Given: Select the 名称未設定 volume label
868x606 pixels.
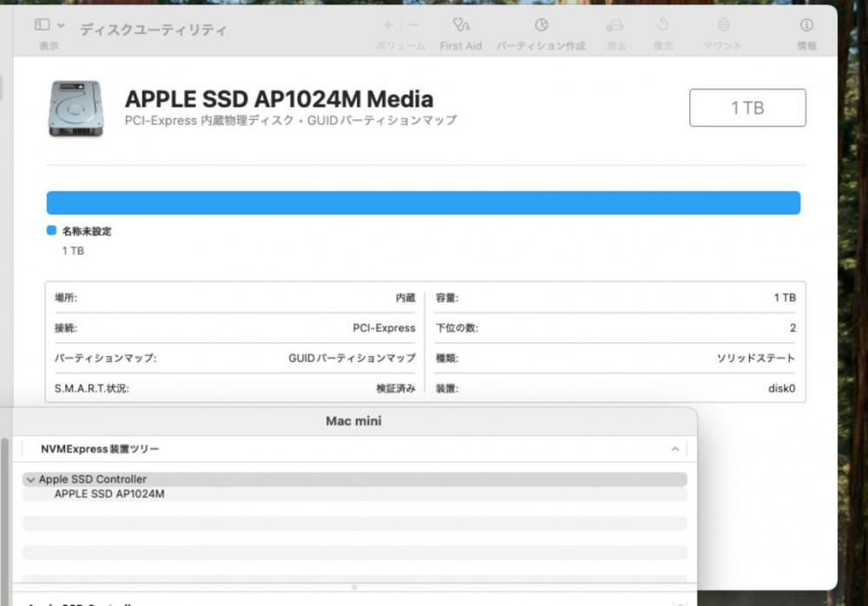Looking at the screenshot, I should coord(87,232).
